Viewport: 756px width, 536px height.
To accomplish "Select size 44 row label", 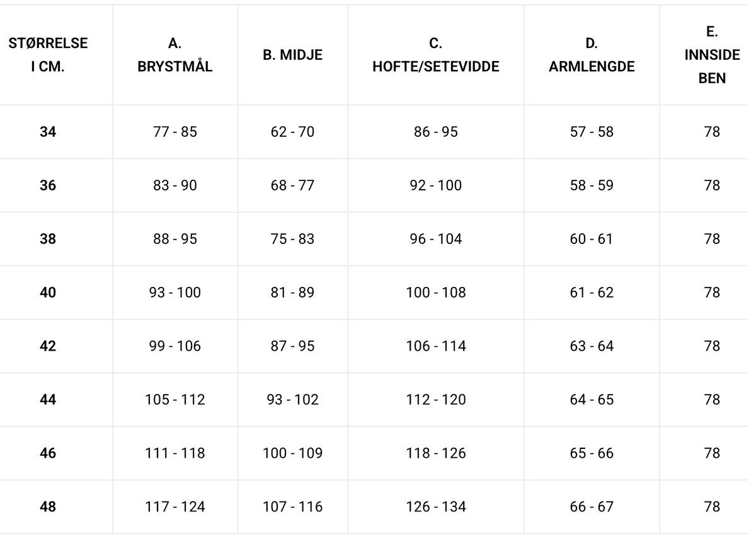I will (x=48, y=400).
